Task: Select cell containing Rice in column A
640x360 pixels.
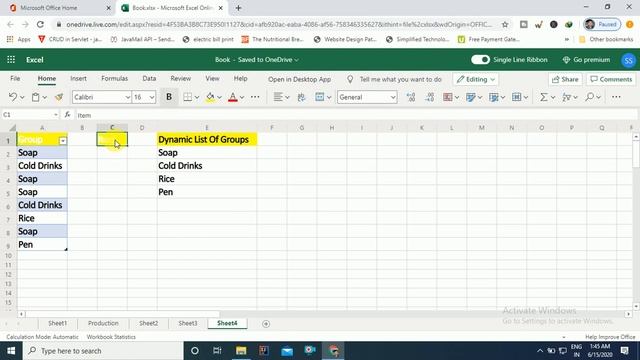Action: [42, 218]
